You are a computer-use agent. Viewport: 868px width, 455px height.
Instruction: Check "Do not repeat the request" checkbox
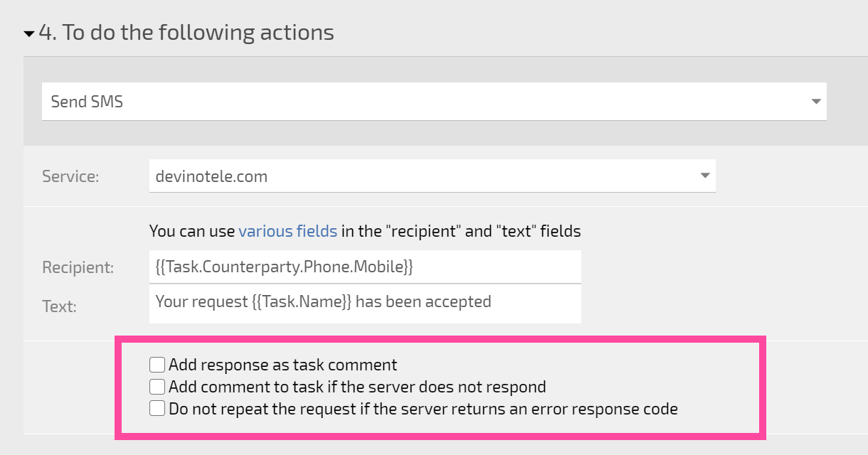[x=157, y=409]
